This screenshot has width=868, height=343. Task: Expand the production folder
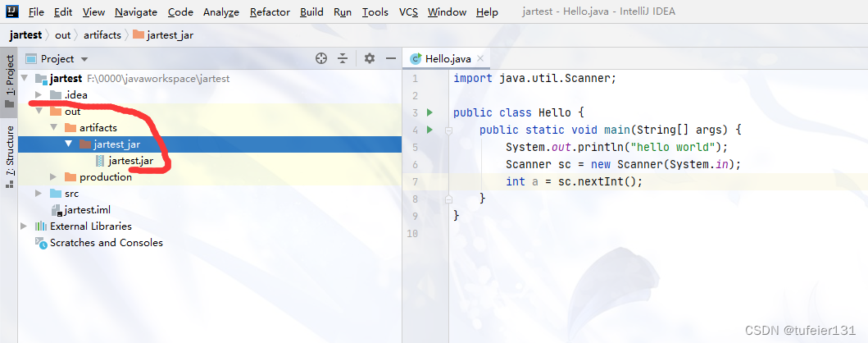tap(54, 177)
